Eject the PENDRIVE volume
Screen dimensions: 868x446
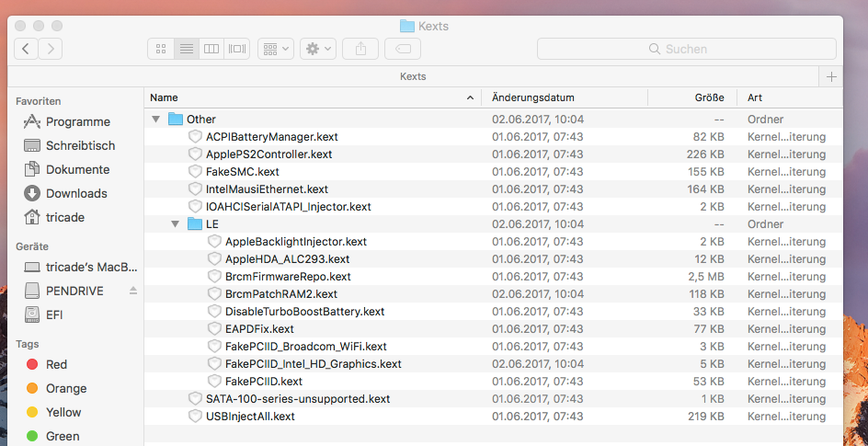click(132, 291)
